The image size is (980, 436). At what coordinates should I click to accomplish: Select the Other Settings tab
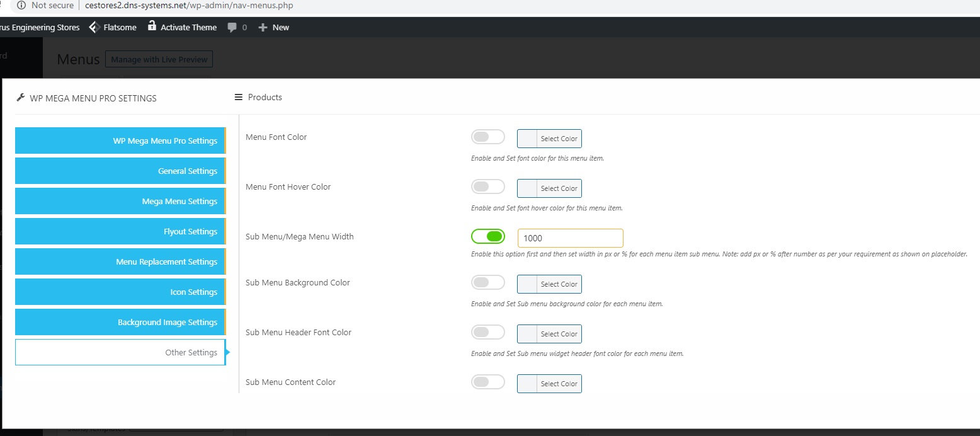pos(120,352)
